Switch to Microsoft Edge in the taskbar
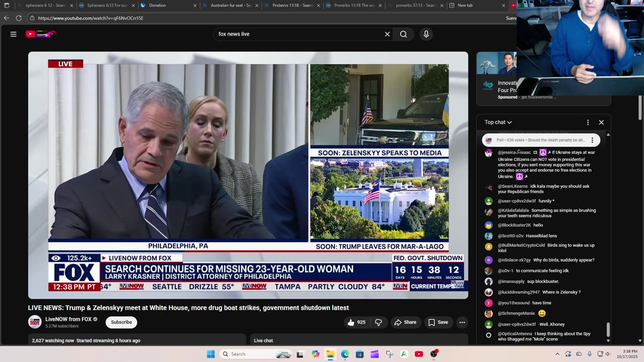The image size is (644, 362). [345, 354]
